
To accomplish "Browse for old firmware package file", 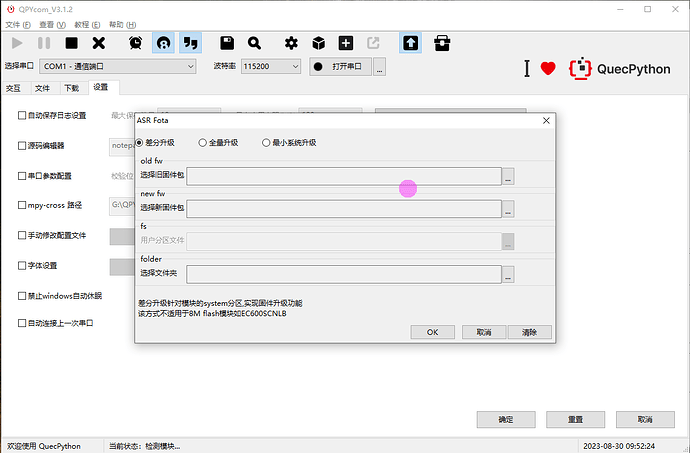I will click(508, 176).
